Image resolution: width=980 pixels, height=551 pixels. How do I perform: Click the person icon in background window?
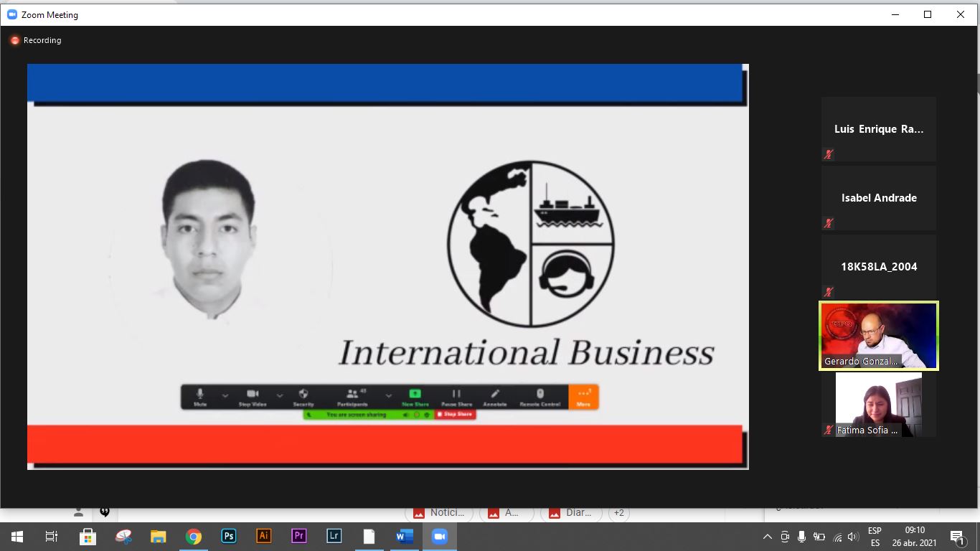pyautogui.click(x=78, y=512)
